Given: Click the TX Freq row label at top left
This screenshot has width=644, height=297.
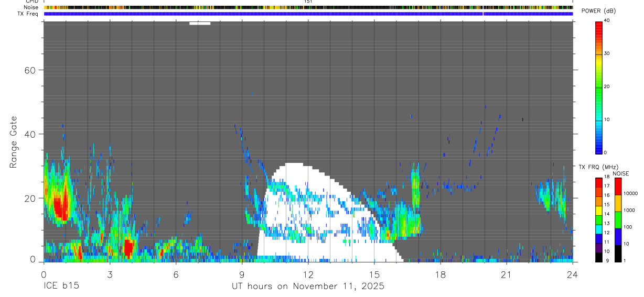Looking at the screenshot, I should [28, 14].
